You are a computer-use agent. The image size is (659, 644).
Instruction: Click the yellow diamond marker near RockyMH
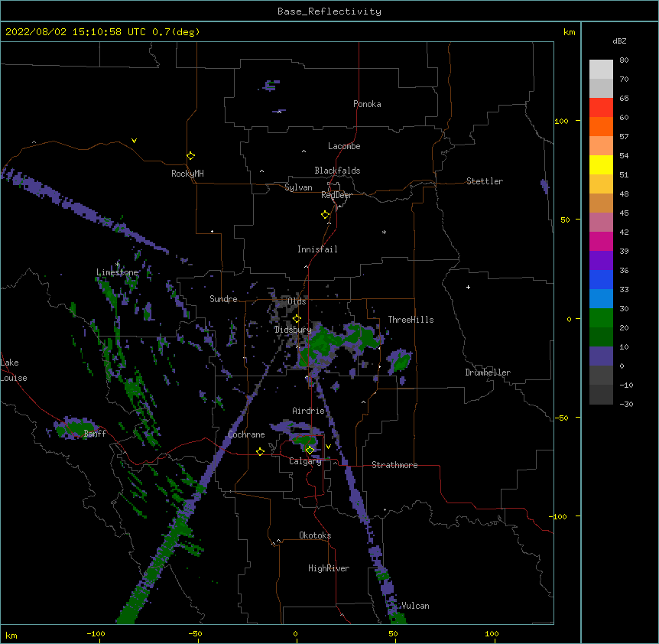(x=190, y=155)
